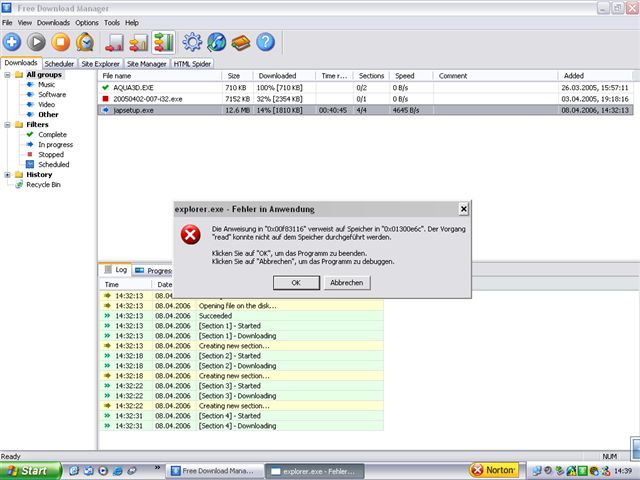
Task: Open the File menu
Action: click(x=7, y=22)
